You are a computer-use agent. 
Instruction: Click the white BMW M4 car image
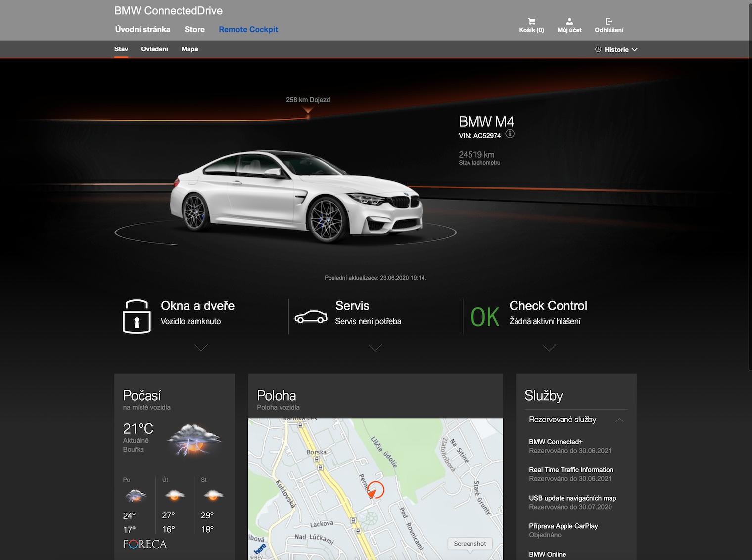[x=296, y=196]
